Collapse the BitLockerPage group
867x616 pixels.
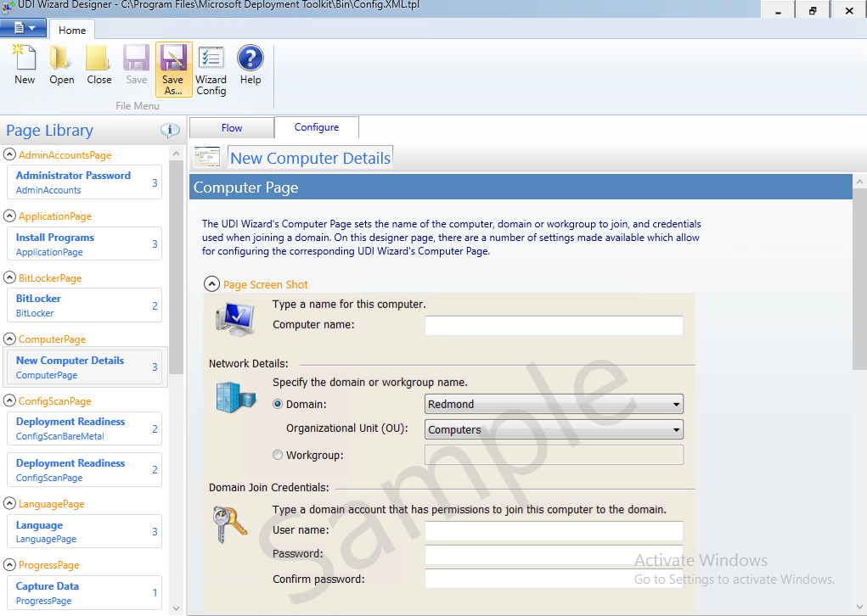(x=9, y=277)
